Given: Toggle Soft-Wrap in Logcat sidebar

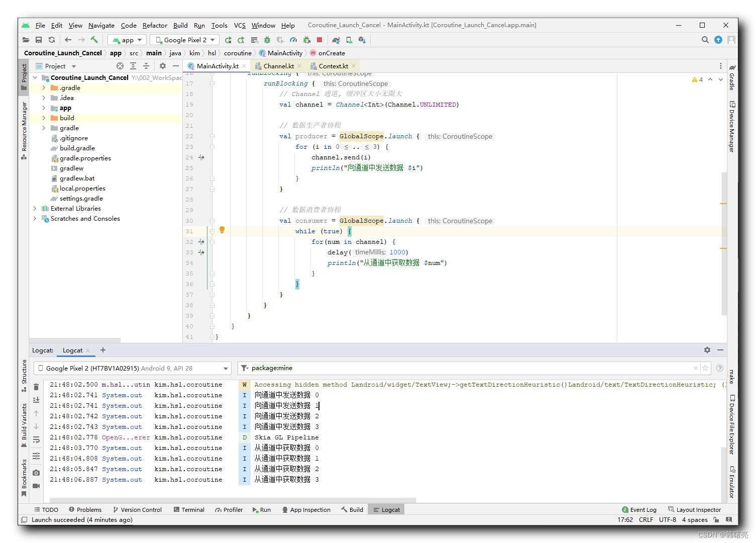Looking at the screenshot, I should coord(36,440).
